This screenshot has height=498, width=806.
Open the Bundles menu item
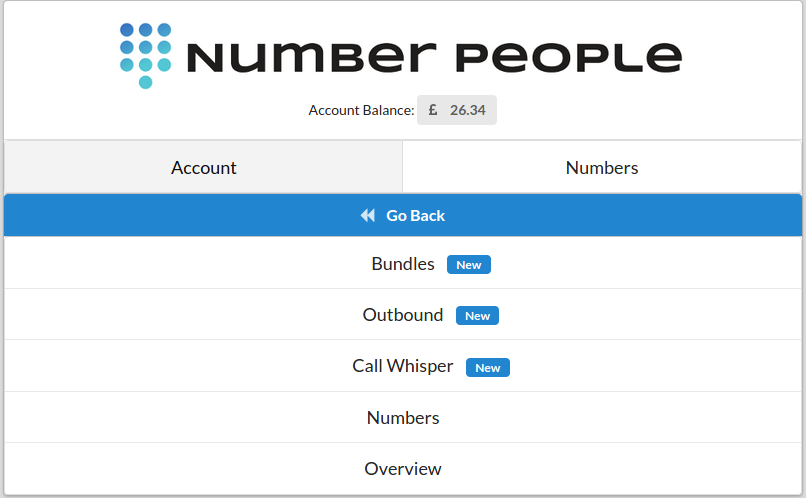(x=403, y=264)
